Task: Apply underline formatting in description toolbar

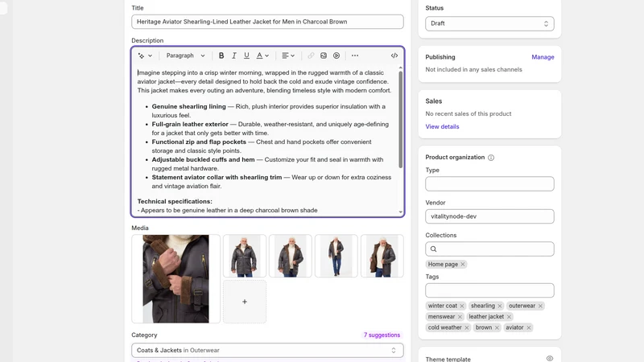Action: tap(246, 56)
